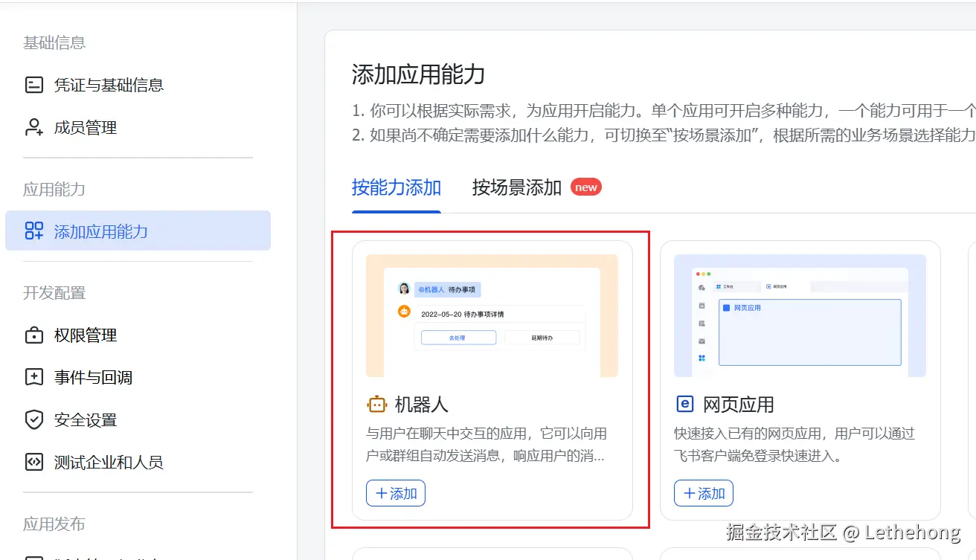This screenshot has width=976, height=560.
Task: Add the 机器人 capability
Action: click(x=396, y=493)
